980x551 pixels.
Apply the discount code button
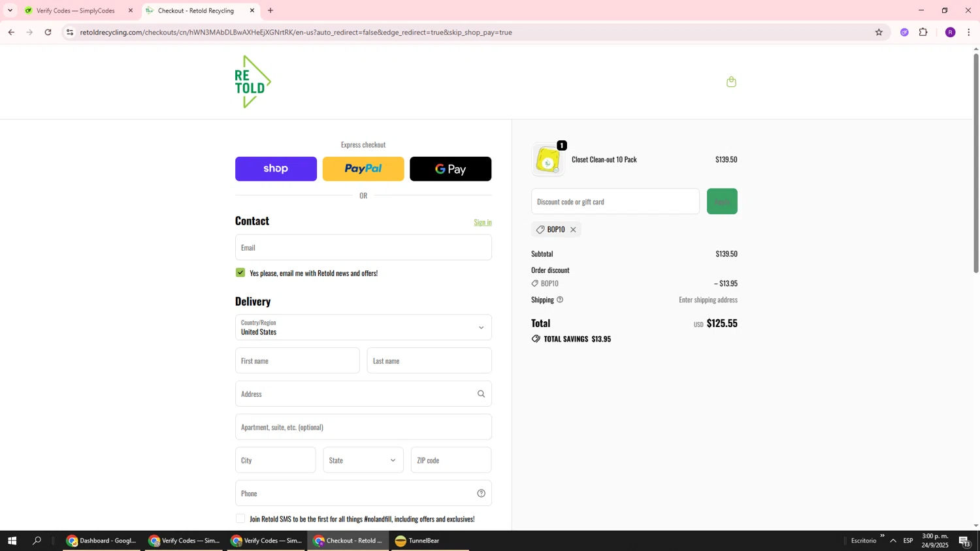click(x=722, y=202)
